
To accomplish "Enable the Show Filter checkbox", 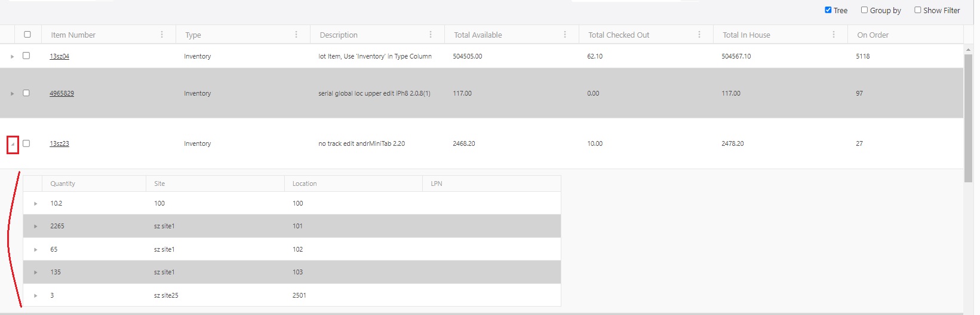I will tap(918, 10).
